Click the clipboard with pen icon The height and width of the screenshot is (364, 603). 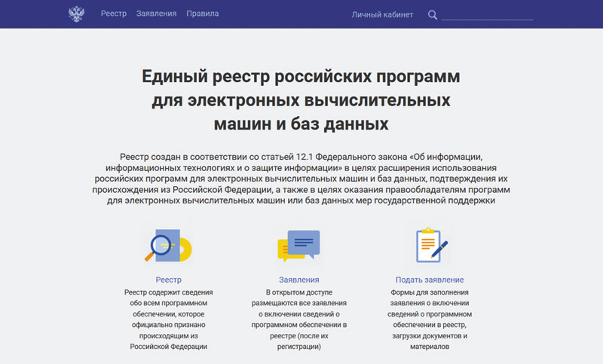click(x=431, y=245)
